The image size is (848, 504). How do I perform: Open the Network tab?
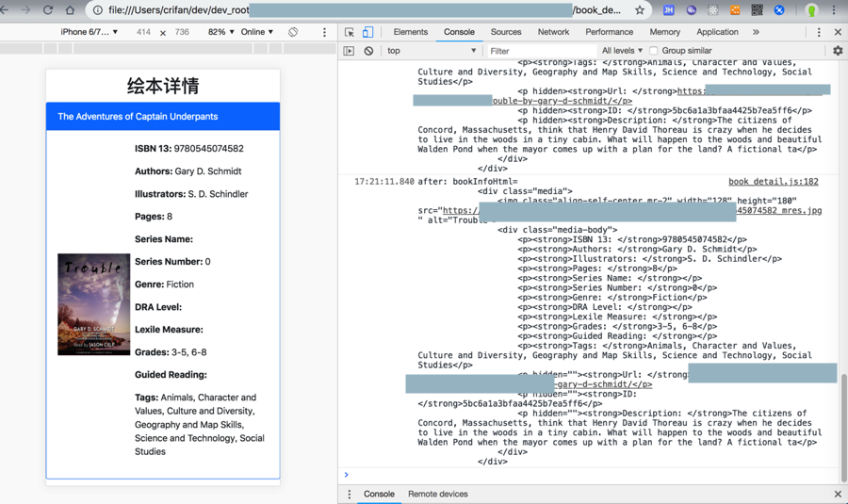pos(553,32)
